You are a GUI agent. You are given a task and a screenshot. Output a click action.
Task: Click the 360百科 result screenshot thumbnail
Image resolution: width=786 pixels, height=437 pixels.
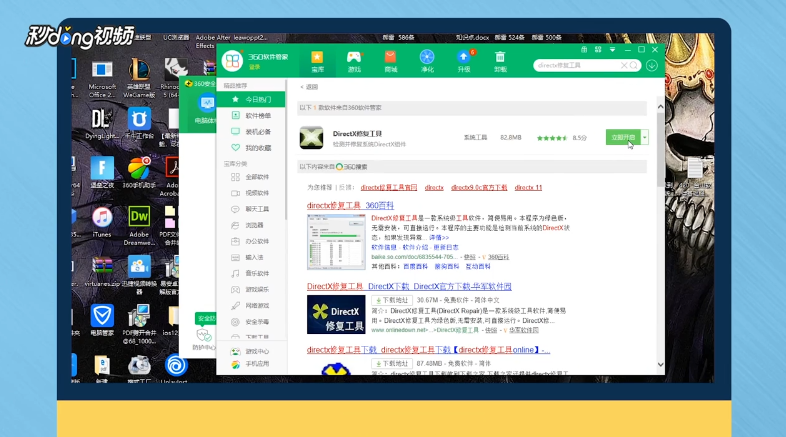tap(336, 242)
